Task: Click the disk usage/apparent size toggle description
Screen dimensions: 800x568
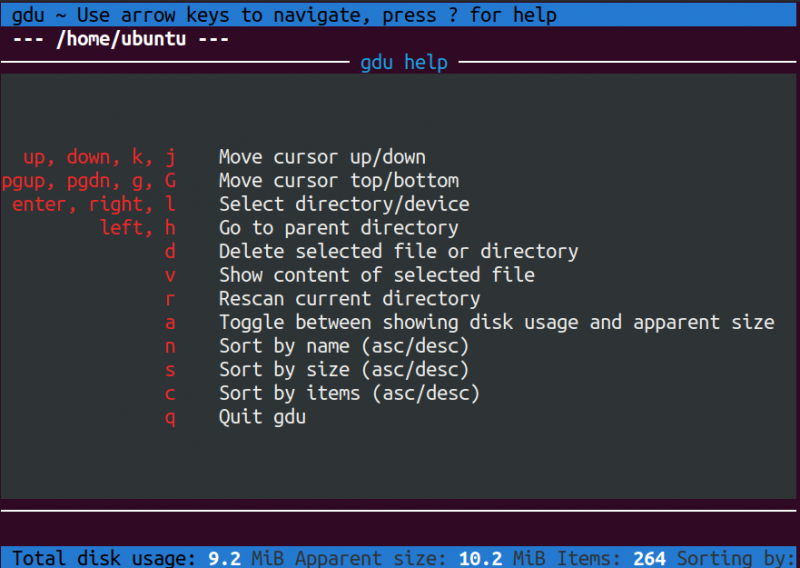Action: point(496,322)
